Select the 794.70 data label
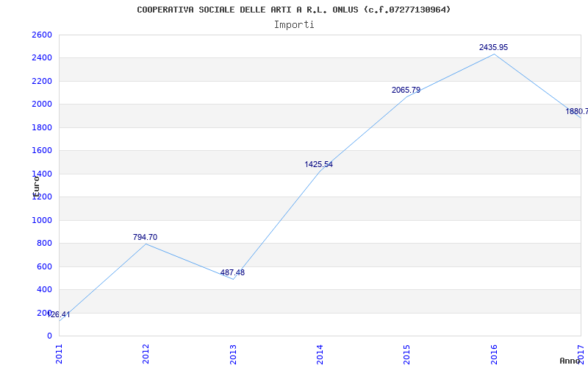Image resolution: width=588 pixels, height=368 pixels. click(x=145, y=237)
